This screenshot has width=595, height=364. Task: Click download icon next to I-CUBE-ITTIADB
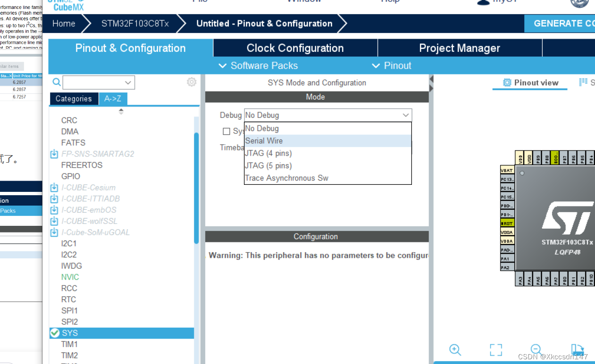[54, 199]
